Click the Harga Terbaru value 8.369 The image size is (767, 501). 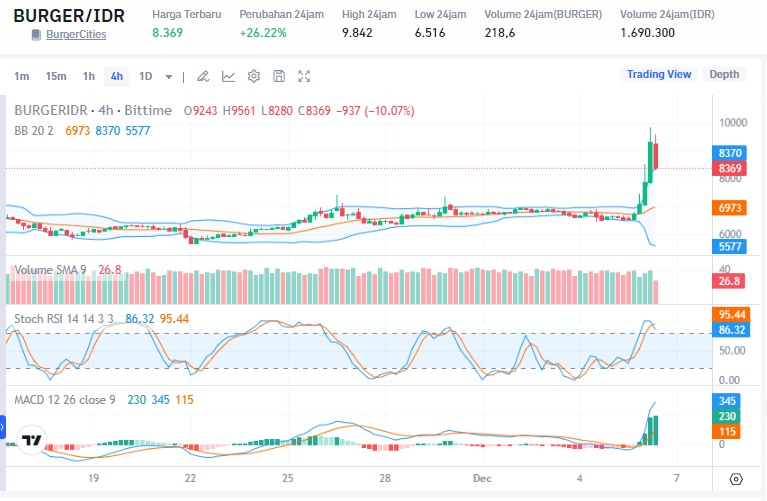coord(167,33)
